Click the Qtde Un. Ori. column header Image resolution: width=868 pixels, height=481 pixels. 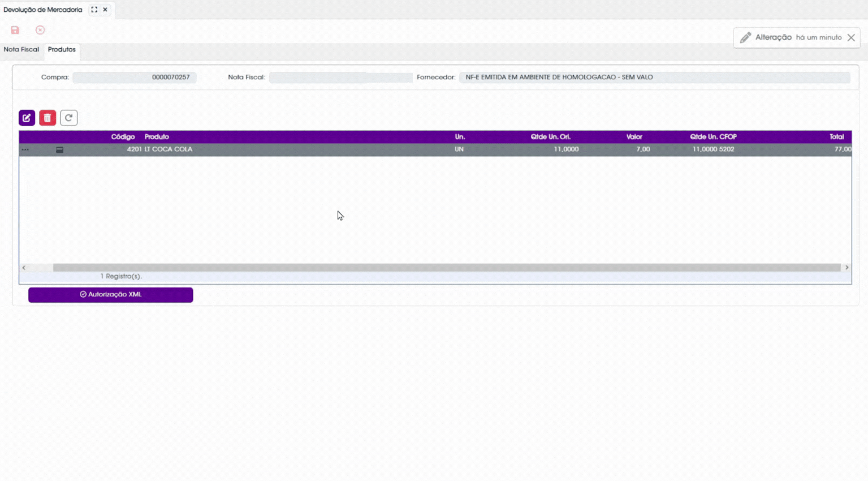click(x=550, y=137)
